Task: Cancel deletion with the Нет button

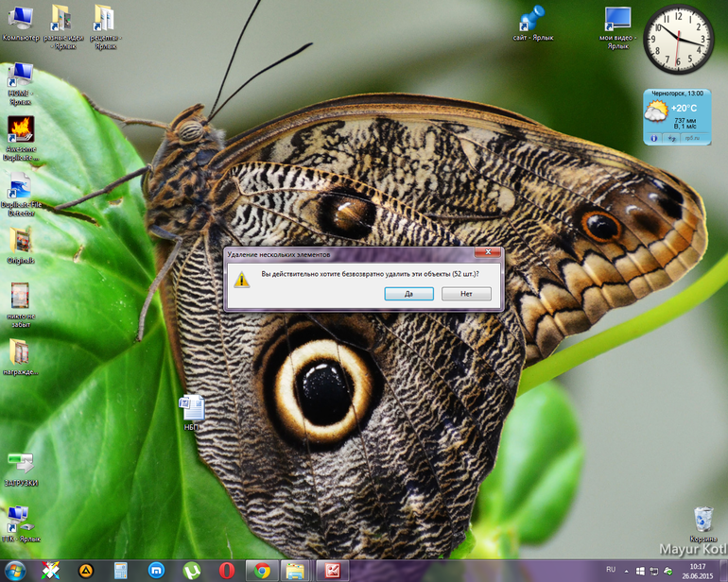Action: (466, 294)
